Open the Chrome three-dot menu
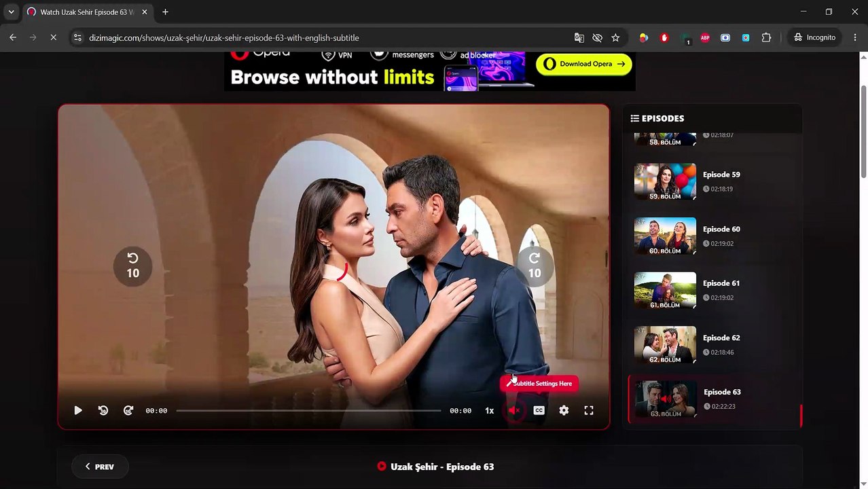 click(x=854, y=37)
